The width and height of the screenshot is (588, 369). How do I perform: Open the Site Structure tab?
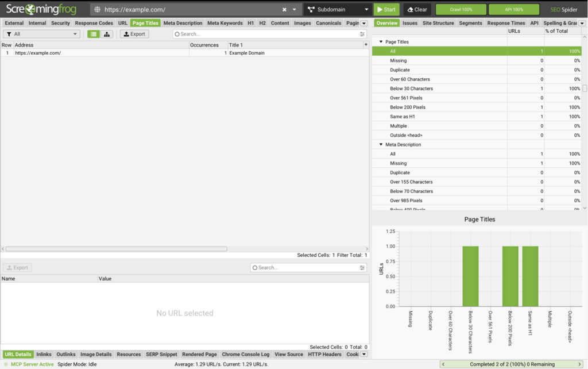(438, 23)
